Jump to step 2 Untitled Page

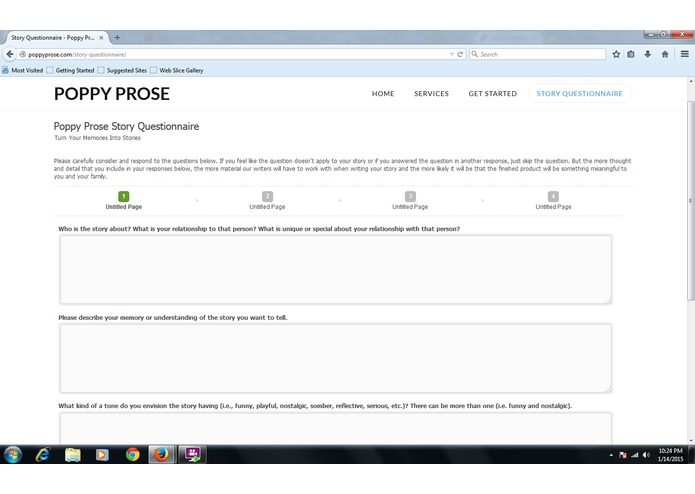pyautogui.click(x=267, y=200)
